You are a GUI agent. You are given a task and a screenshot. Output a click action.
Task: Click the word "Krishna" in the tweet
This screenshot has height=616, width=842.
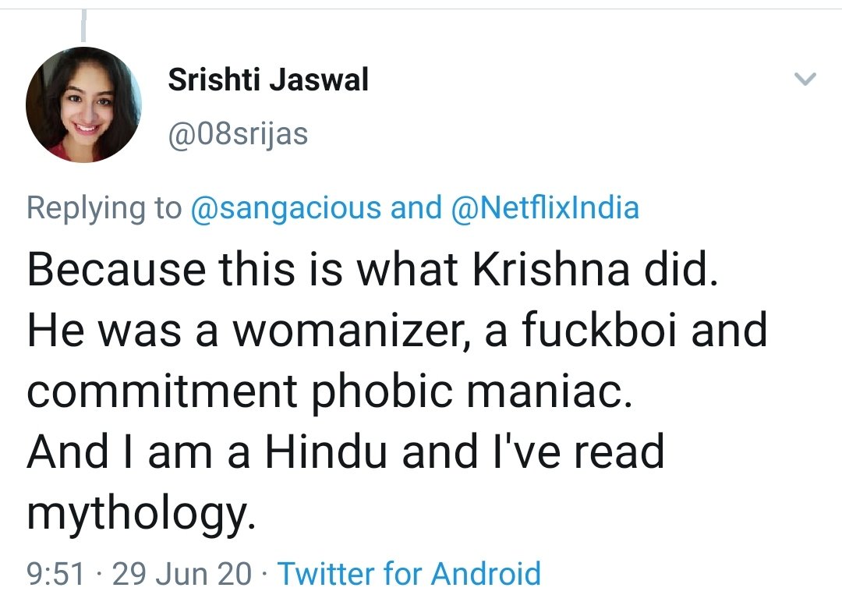pyautogui.click(x=550, y=268)
